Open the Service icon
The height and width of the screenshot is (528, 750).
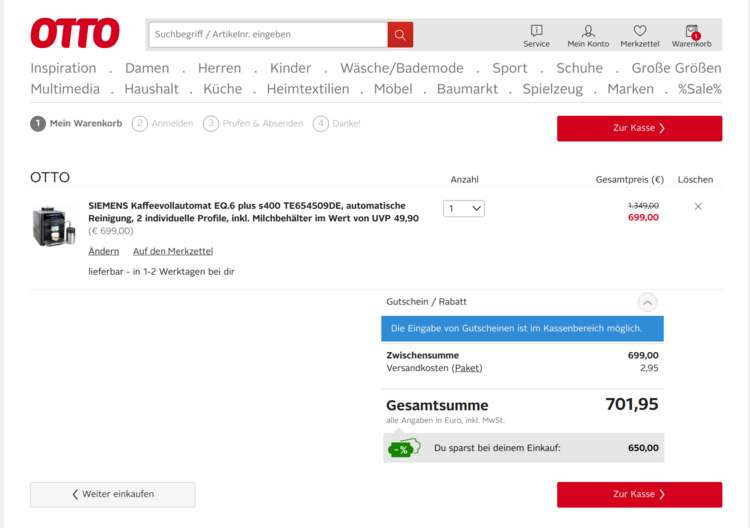(536, 36)
